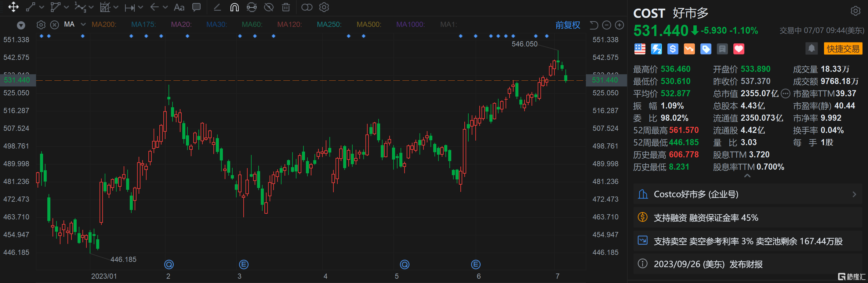Click the February Q dividend marker
The image size is (868, 283).
[x=169, y=264]
